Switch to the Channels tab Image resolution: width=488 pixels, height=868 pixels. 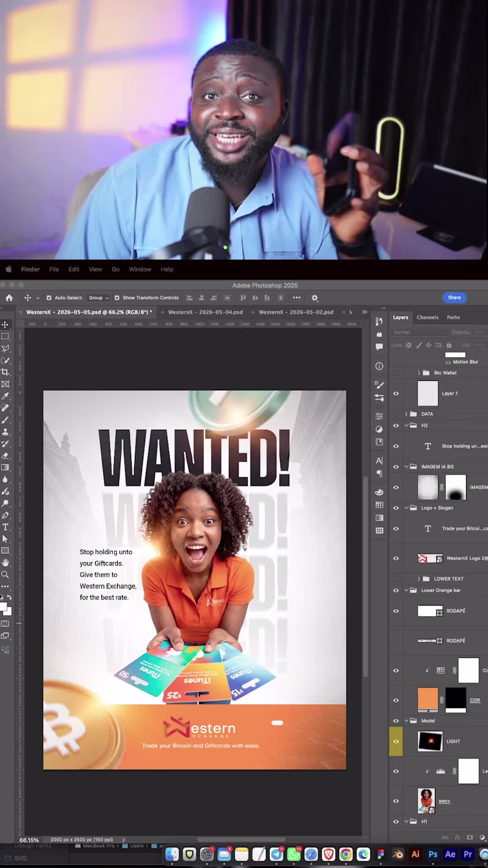click(x=428, y=317)
